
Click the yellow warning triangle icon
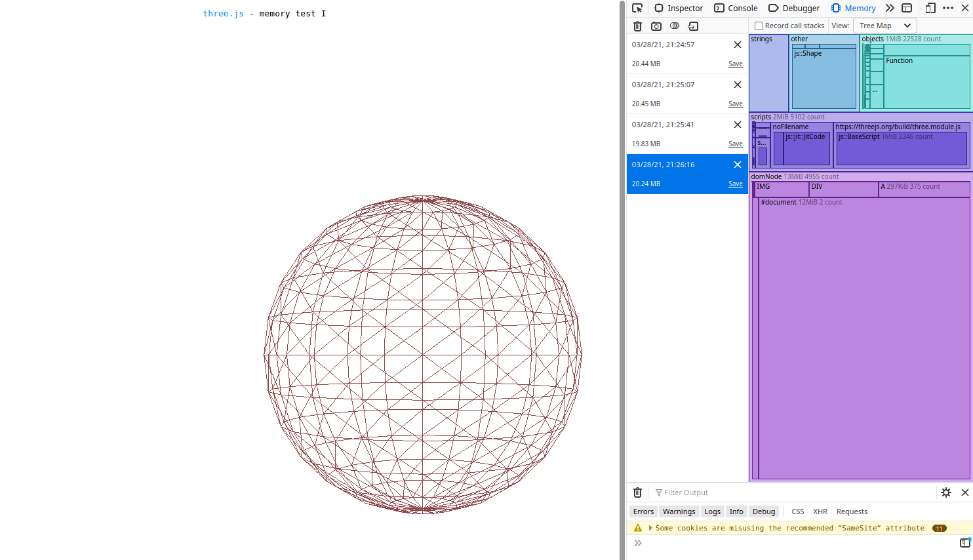point(637,528)
